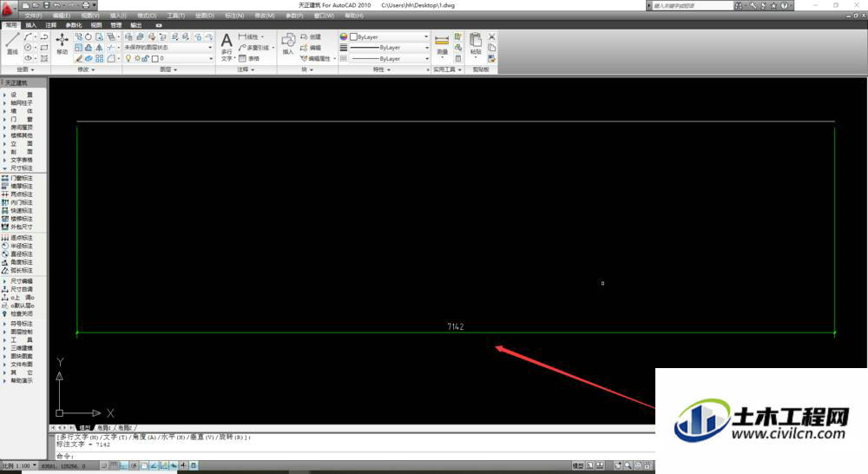
Task: Click the save icon in quick access toolbar
Action: point(47,5)
